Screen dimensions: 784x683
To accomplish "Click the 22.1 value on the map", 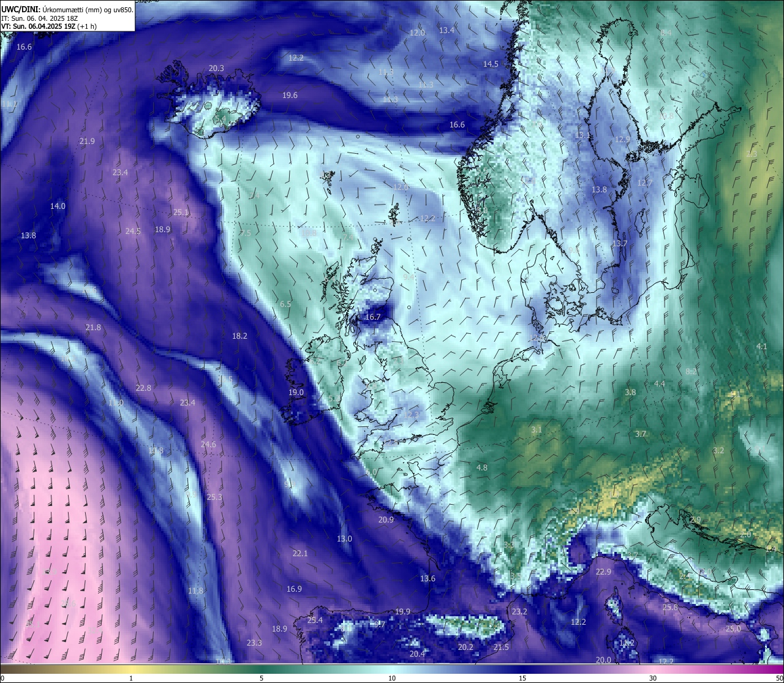I will click(300, 554).
